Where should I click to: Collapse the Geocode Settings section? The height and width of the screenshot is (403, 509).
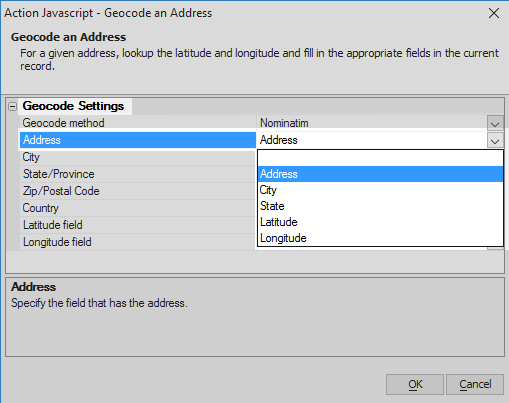click(13, 107)
